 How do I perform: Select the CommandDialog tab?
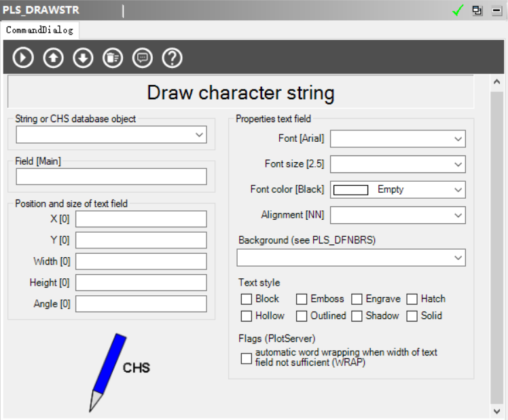(39, 30)
